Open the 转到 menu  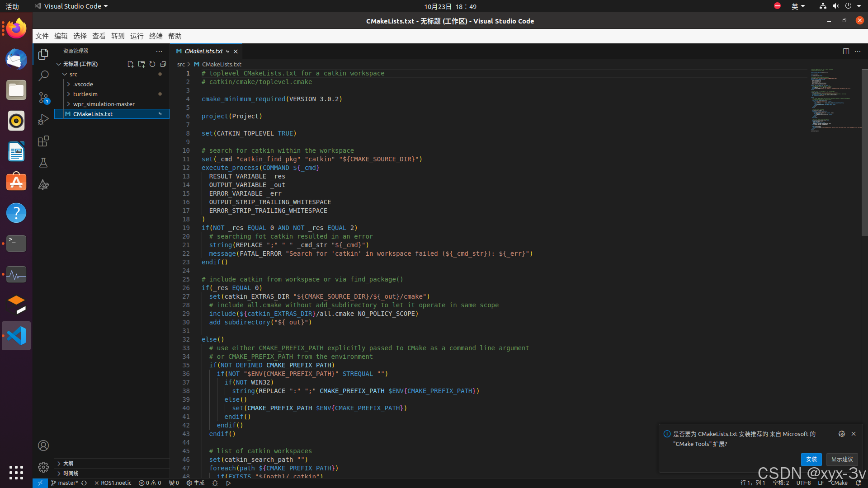point(118,36)
